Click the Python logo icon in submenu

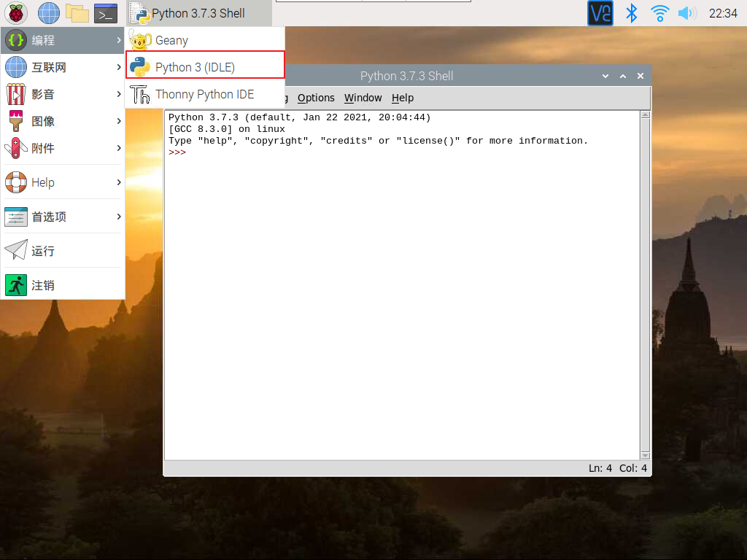pyautogui.click(x=139, y=66)
